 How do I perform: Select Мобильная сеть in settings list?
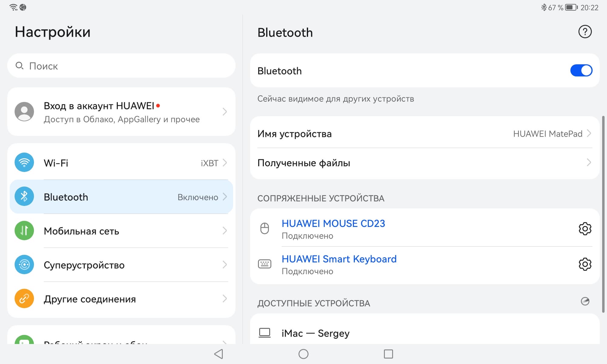coord(81,231)
